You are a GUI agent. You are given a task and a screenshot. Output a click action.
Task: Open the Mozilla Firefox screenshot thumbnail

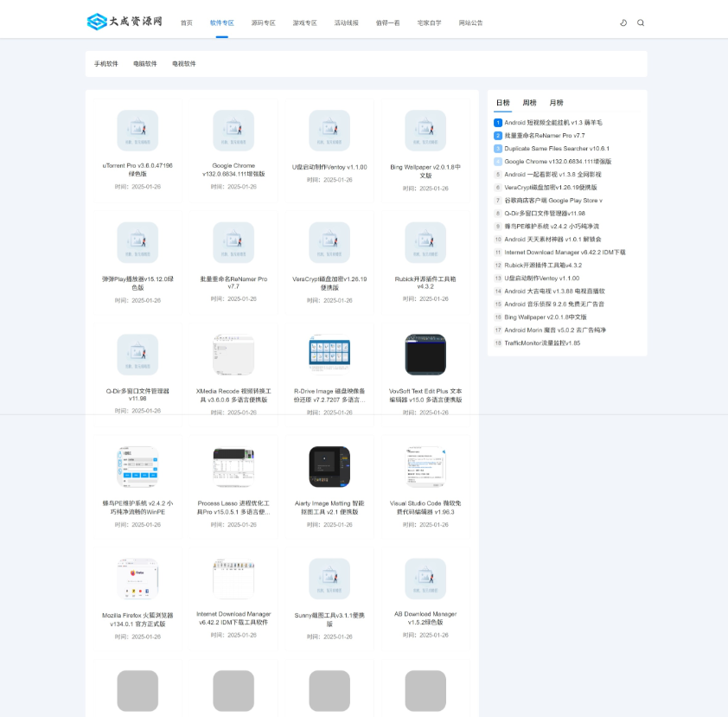(137, 579)
